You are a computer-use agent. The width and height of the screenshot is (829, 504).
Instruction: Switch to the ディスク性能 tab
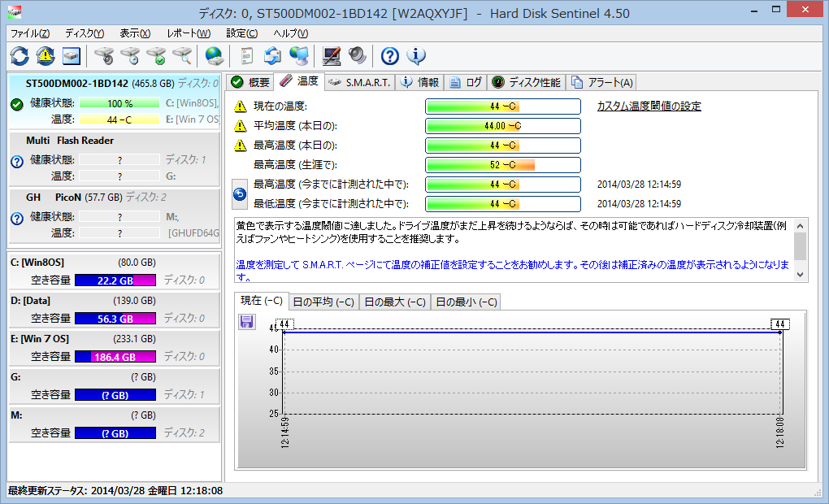click(x=526, y=82)
